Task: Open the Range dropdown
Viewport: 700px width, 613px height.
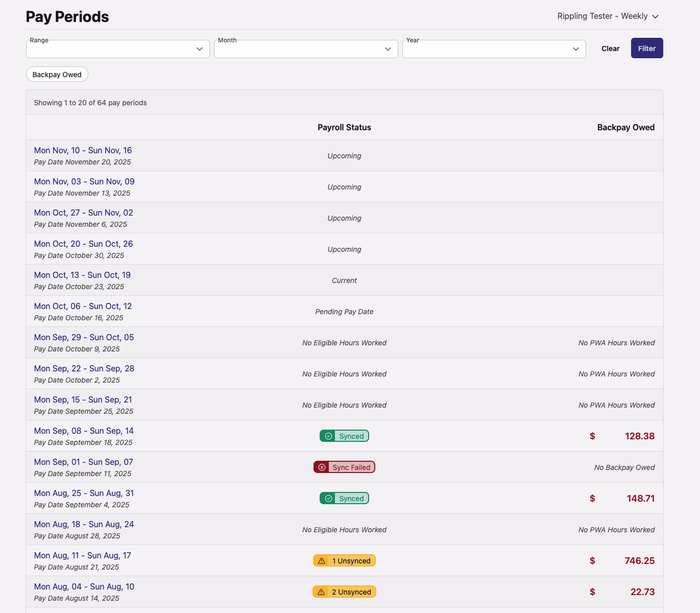Action: 118,49
